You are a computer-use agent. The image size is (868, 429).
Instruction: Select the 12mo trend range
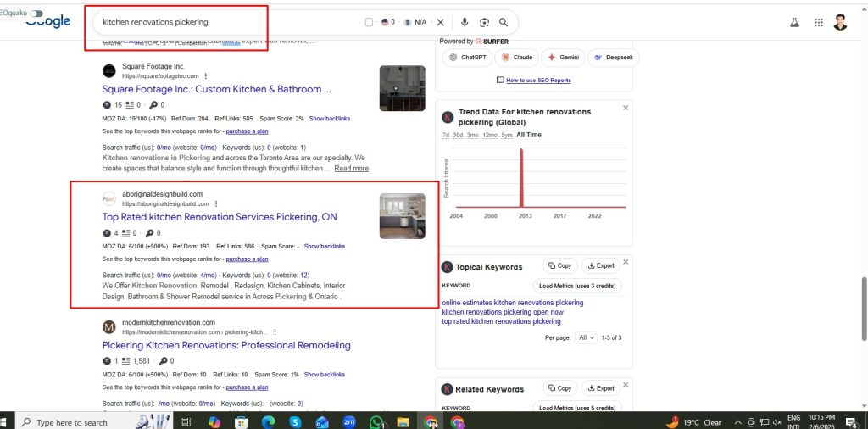pyautogui.click(x=490, y=135)
